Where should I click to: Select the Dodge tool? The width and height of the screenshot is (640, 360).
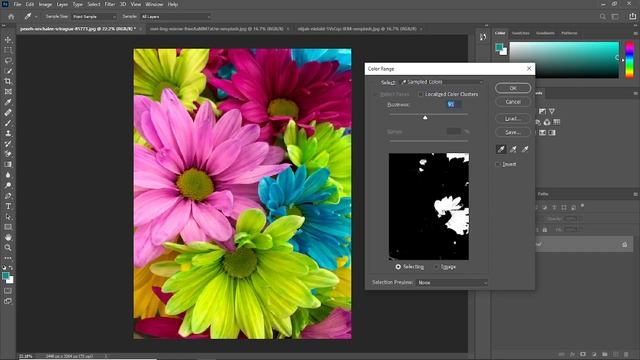point(8,185)
